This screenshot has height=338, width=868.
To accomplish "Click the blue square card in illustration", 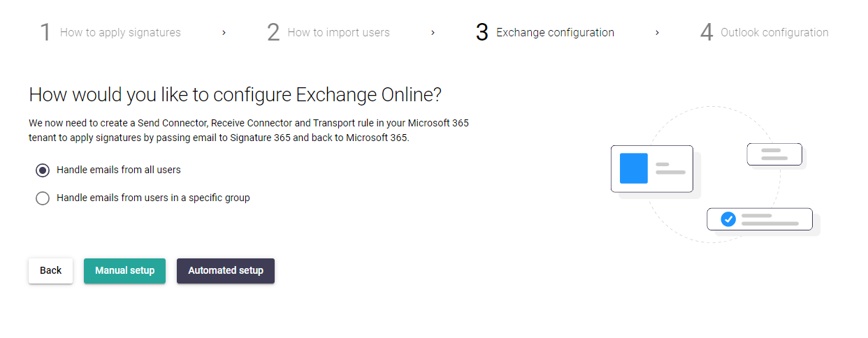I will pos(634,168).
